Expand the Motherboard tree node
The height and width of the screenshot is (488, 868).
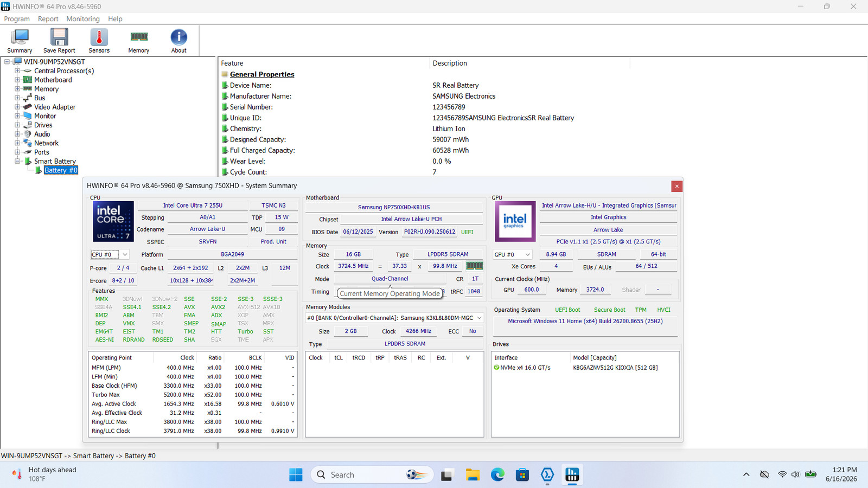[x=17, y=80]
